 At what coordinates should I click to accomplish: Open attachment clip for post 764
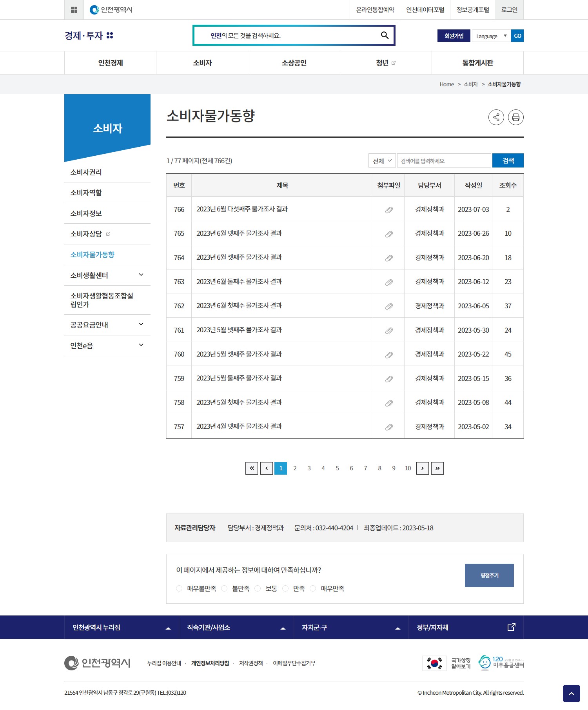[x=389, y=258]
